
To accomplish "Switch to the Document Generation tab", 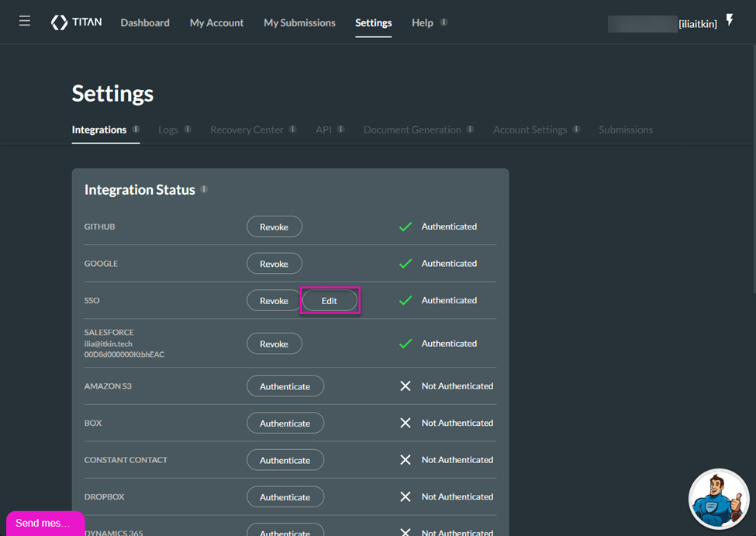I will point(413,130).
